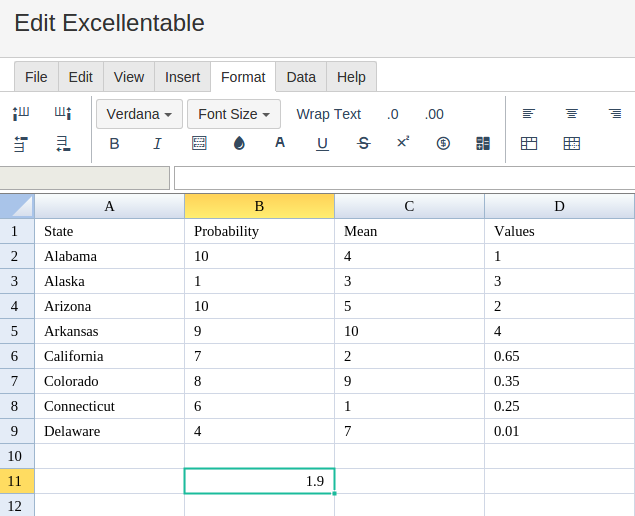Apply currency format with dollar icon

point(443,143)
